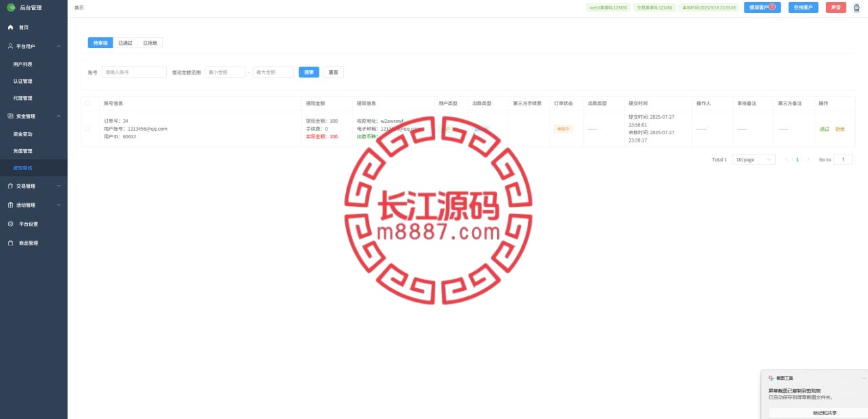Click the 用户账号 1213456@qq.com text
The width and height of the screenshot is (868, 419).
tap(136, 129)
